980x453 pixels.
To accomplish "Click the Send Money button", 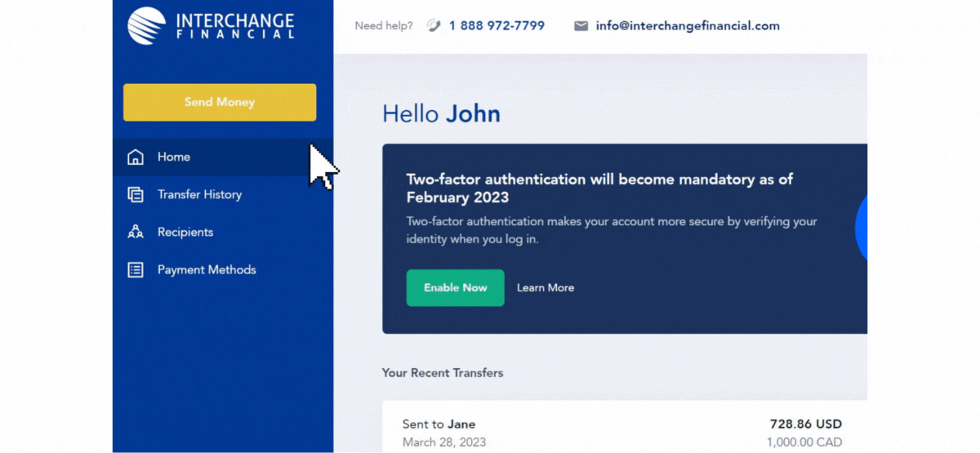I will (x=220, y=102).
